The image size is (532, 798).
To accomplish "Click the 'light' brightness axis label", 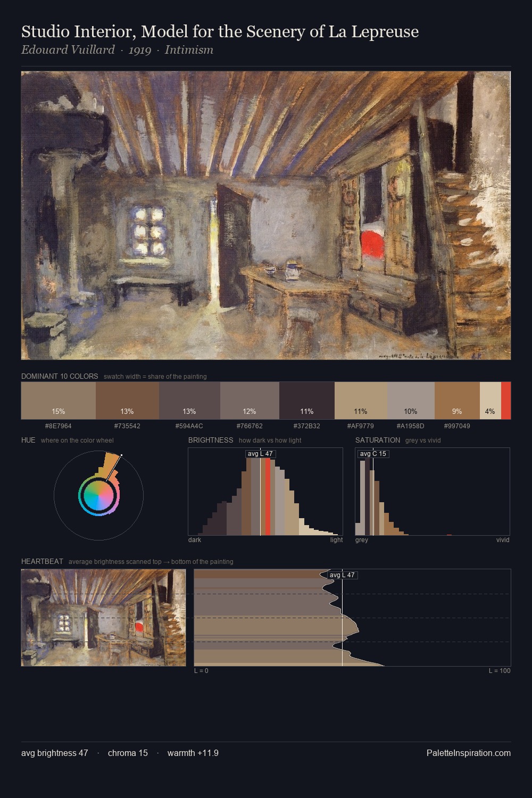I will 336,539.
